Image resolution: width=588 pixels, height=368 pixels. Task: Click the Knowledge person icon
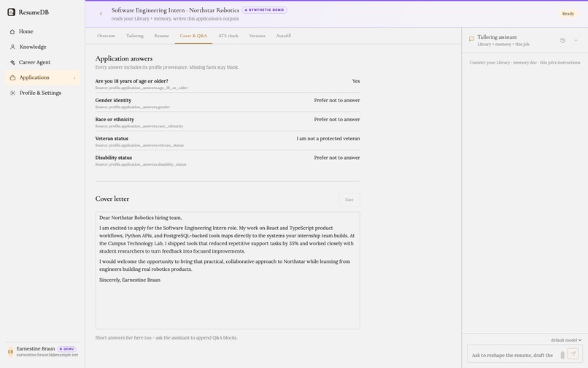point(12,47)
